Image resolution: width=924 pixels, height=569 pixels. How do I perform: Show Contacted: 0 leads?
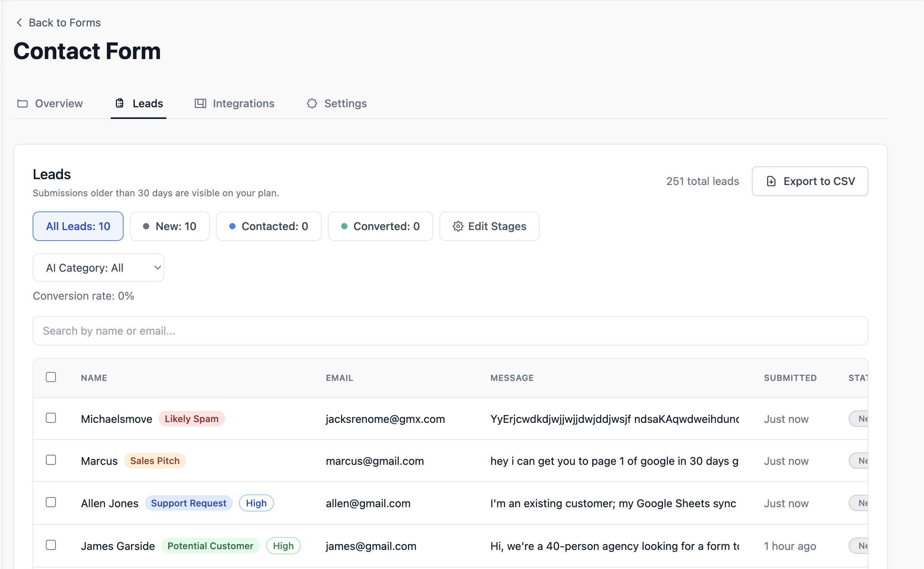pos(269,226)
